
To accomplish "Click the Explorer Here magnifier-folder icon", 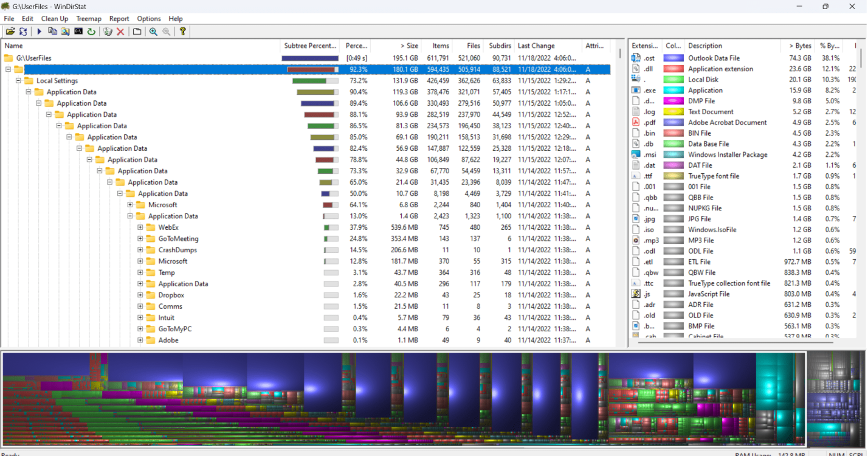I will [x=65, y=31].
